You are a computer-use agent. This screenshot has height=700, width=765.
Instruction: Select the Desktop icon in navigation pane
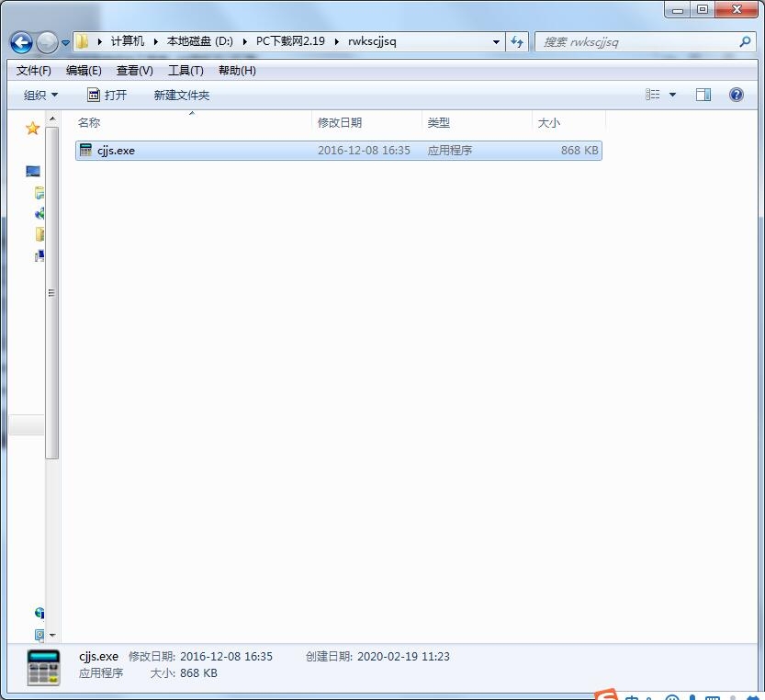(x=33, y=172)
